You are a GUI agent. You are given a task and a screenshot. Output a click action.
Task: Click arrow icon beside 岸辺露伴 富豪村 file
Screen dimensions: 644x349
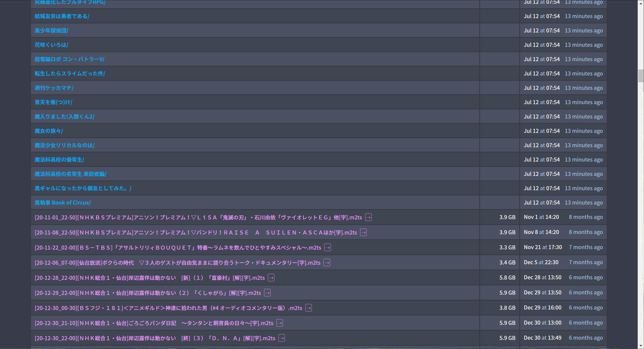[x=271, y=278]
